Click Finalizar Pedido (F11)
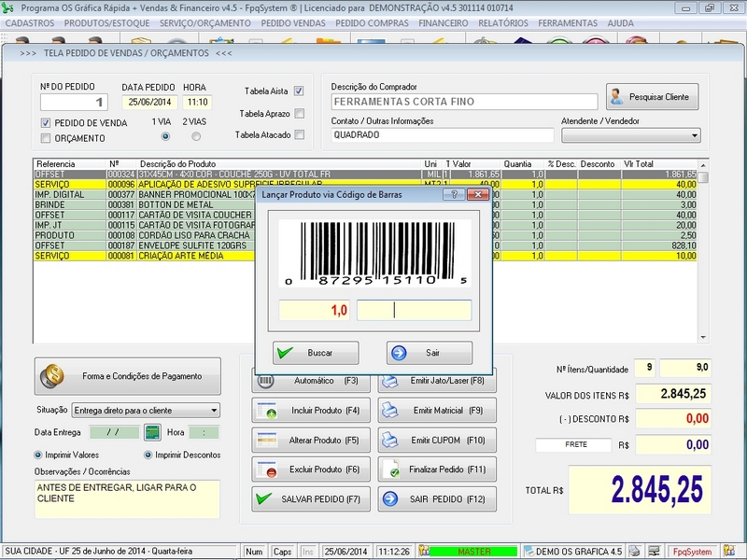This screenshot has height=560, width=747. [437, 469]
